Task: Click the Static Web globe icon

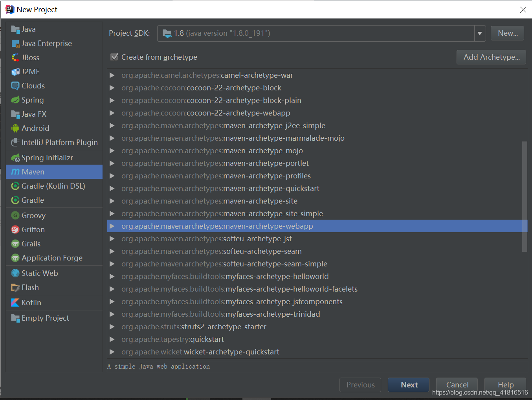Action: (x=15, y=273)
